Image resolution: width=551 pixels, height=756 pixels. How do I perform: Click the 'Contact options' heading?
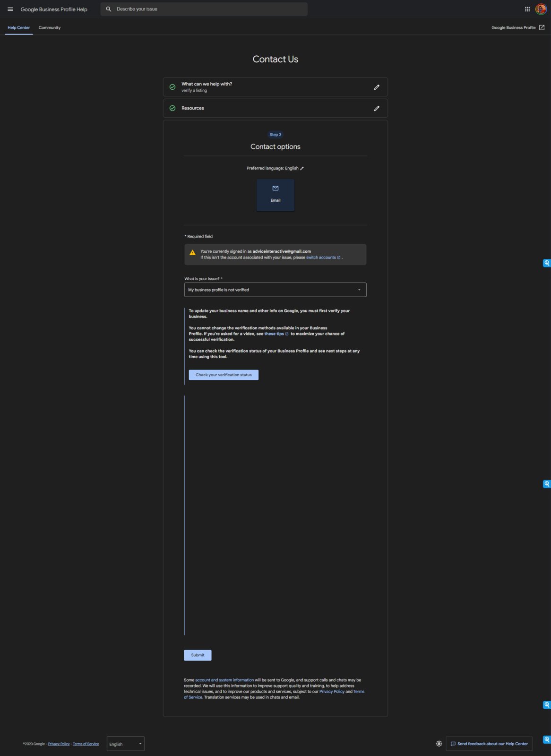tap(275, 146)
